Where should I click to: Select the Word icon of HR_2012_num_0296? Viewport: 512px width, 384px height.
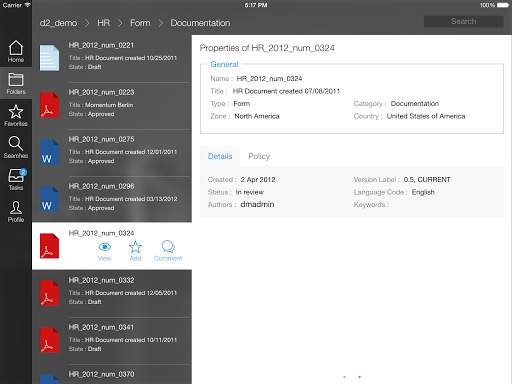49,199
